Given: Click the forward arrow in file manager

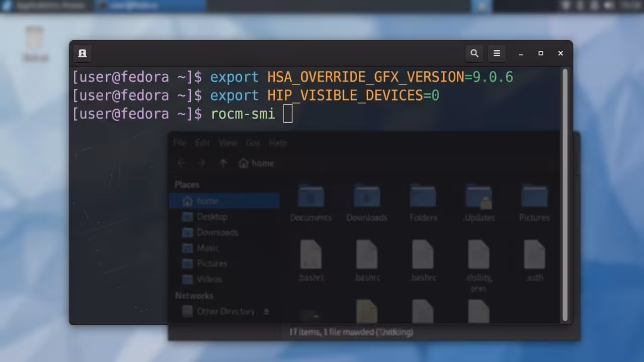Looking at the screenshot, I should (x=202, y=163).
